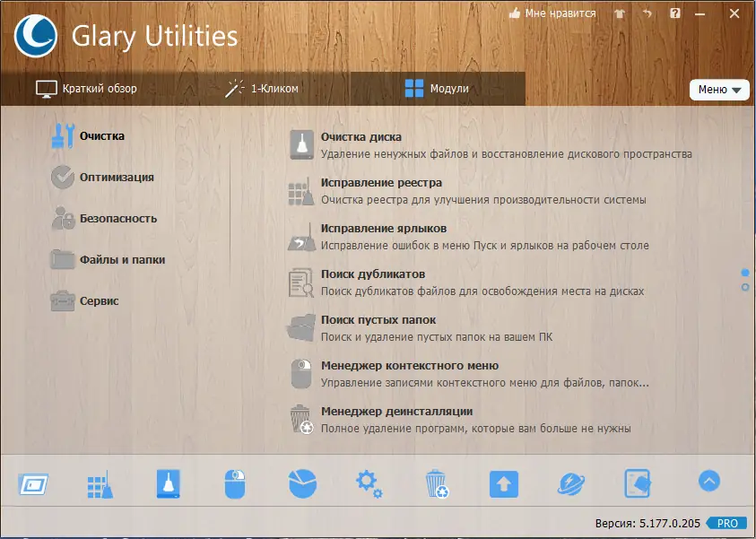Screen dimensions: 756x539
Task: Click the tracks eraser icon in bottom toolbar
Action: [638, 483]
